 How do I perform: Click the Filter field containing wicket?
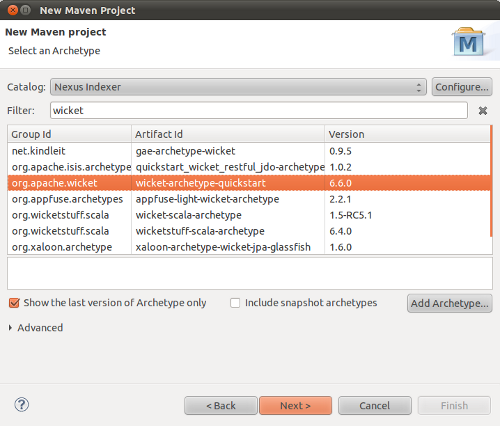click(259, 110)
